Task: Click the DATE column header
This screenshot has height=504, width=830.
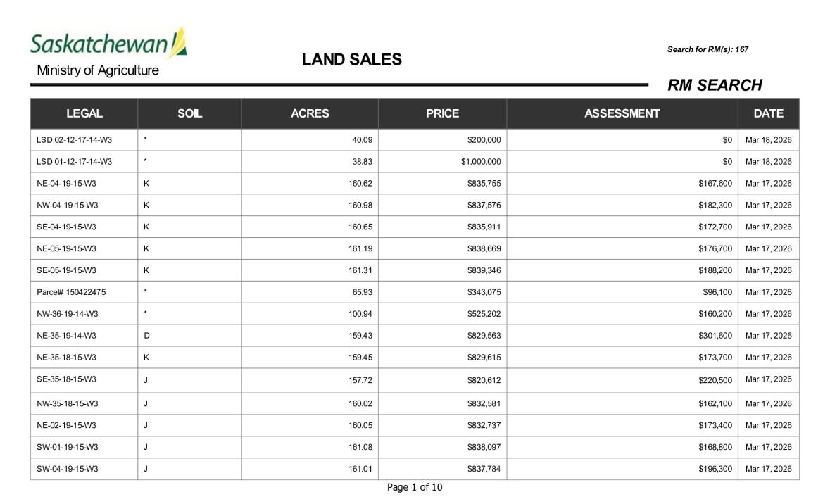Action: tap(768, 113)
